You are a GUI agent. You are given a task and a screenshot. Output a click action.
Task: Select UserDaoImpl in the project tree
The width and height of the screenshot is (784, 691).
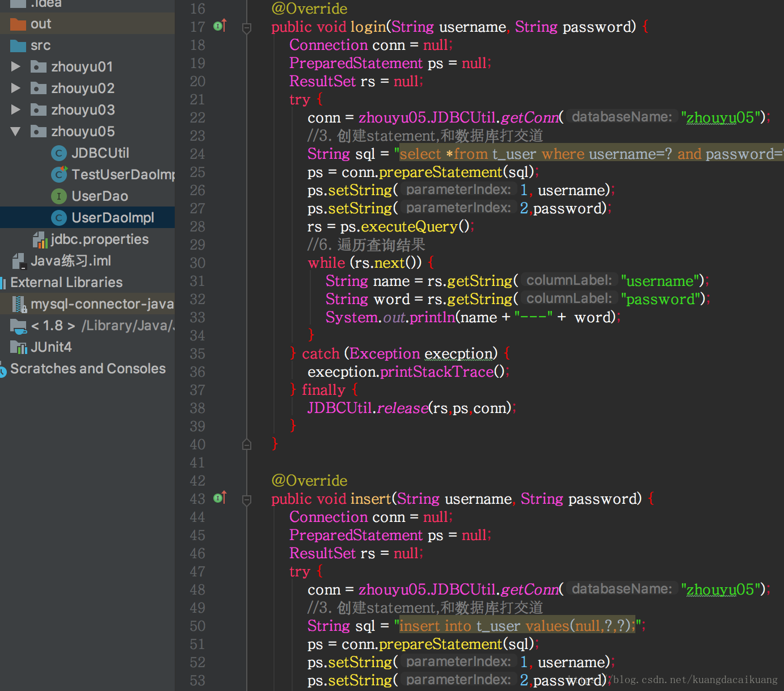click(113, 218)
